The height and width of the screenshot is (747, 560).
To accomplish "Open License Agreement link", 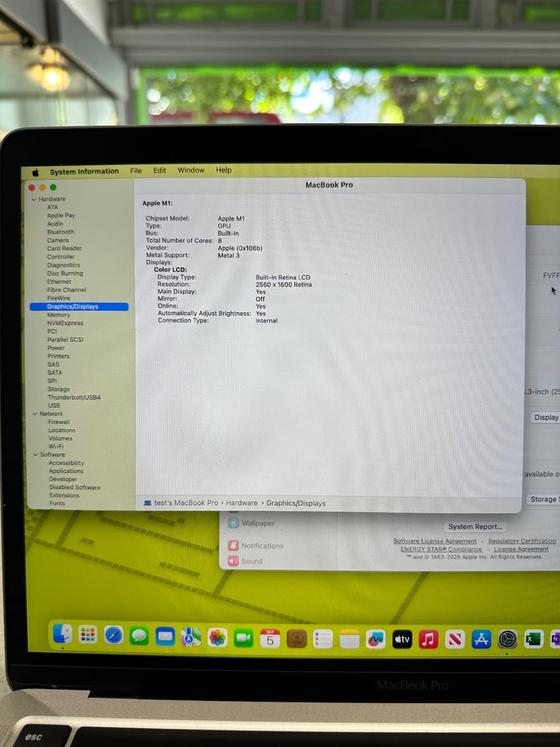I will (x=521, y=549).
